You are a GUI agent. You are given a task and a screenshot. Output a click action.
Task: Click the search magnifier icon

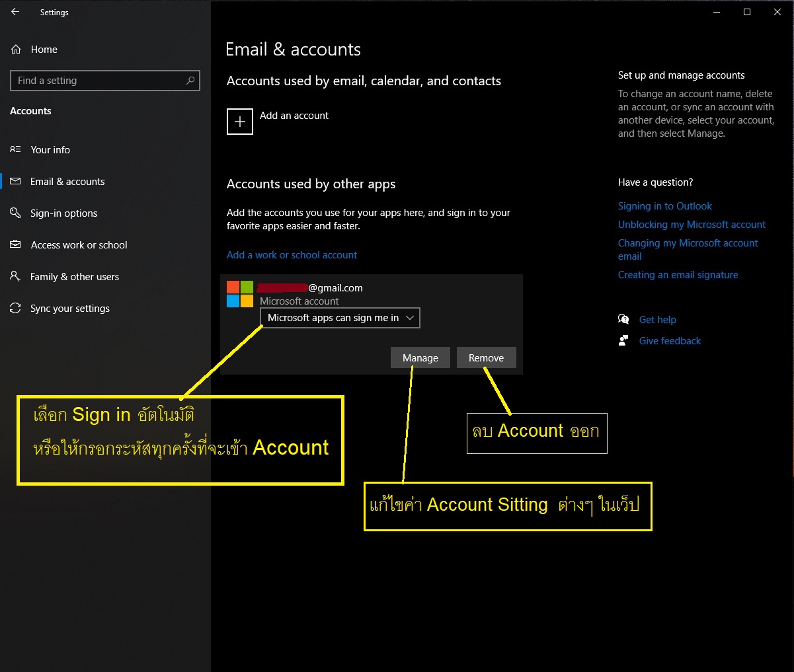click(x=190, y=81)
